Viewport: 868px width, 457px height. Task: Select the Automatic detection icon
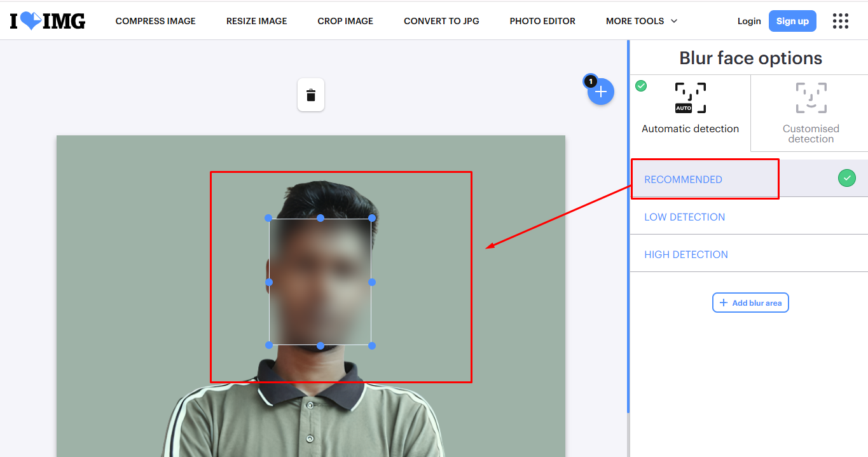(x=689, y=97)
